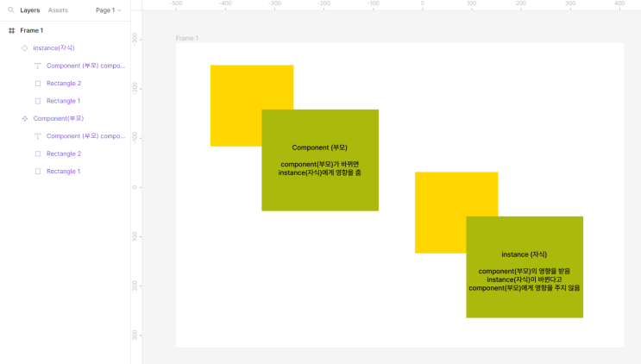641x364 pixels.
Task: Switch to the Assets tab
Action: tap(58, 10)
